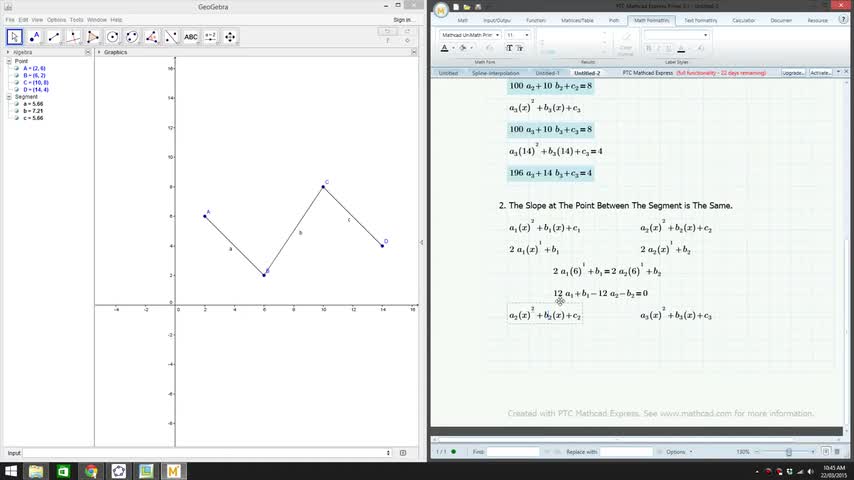The height and width of the screenshot is (480, 854).
Task: Close the Graphics panel
Action: (x=414, y=52)
